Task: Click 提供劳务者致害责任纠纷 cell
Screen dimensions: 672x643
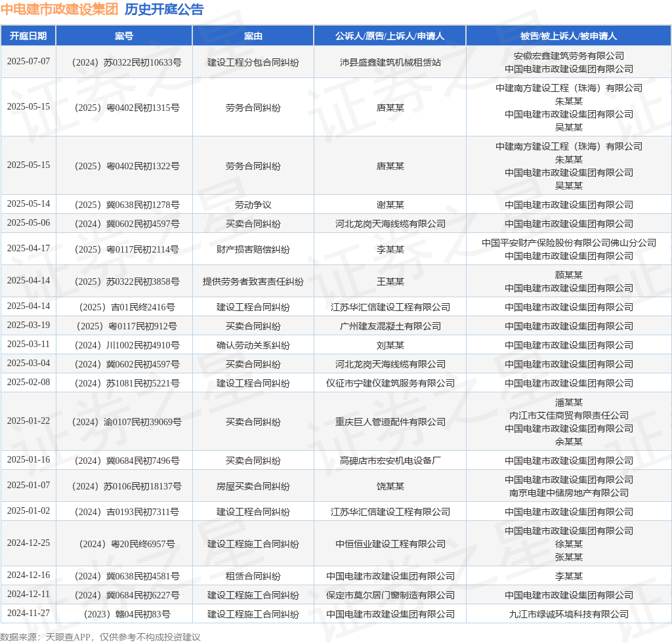Action: click(x=253, y=281)
